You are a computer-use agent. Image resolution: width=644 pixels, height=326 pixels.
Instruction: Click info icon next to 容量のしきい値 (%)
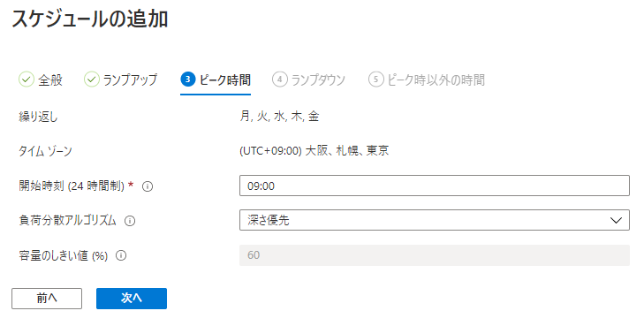121,255
